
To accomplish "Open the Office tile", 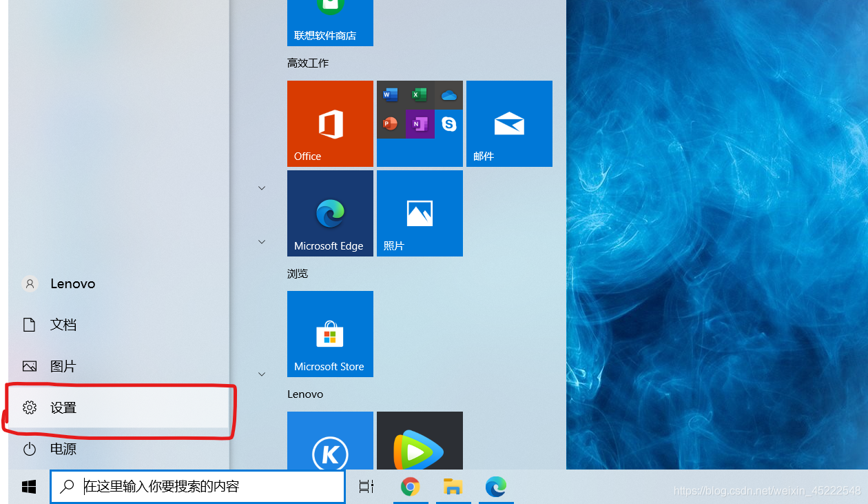I will [330, 123].
